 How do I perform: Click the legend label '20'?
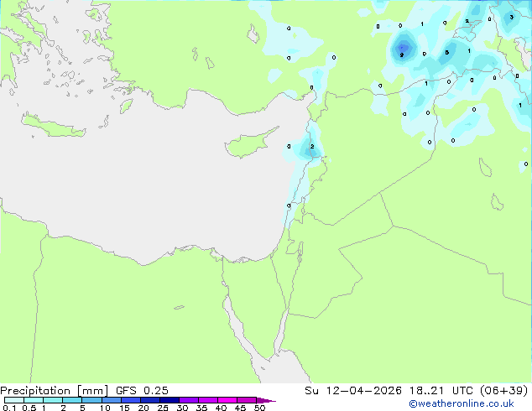143,408
